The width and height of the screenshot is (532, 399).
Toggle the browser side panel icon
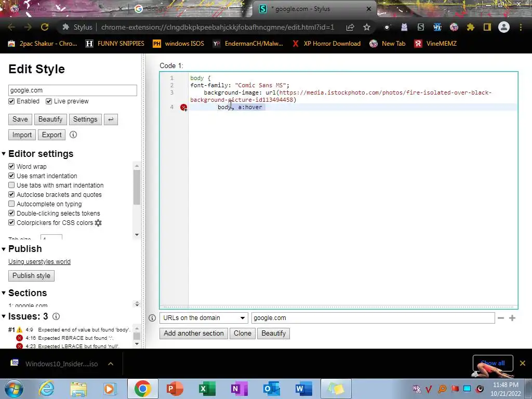(x=487, y=27)
